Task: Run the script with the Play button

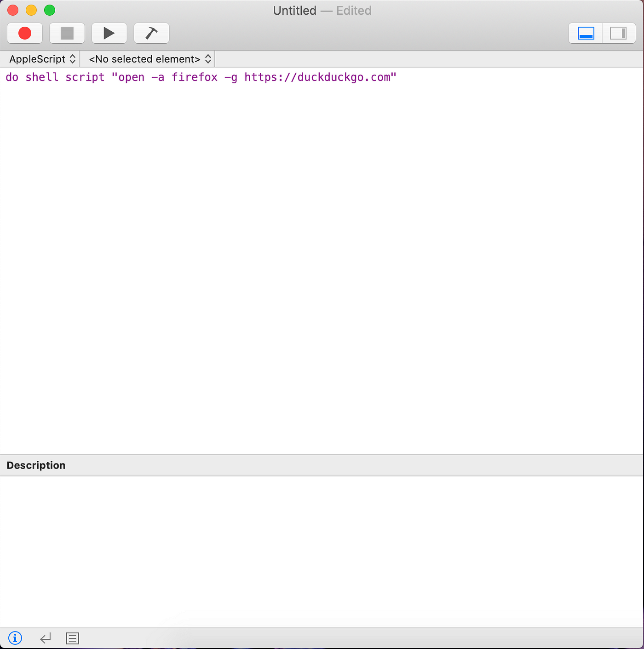Action: point(109,33)
